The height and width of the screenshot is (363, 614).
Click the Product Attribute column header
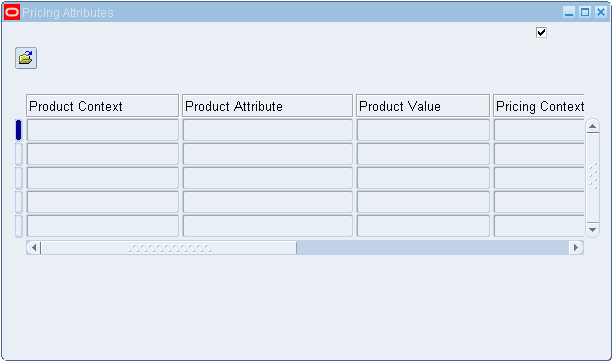coord(267,106)
